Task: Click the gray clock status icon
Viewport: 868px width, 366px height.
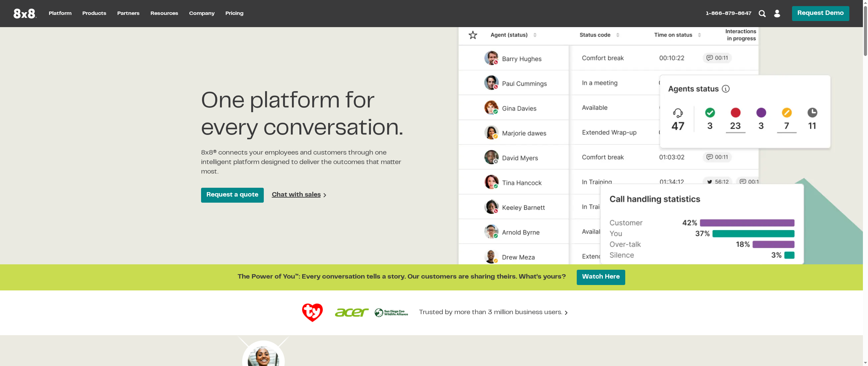Action: click(x=812, y=113)
